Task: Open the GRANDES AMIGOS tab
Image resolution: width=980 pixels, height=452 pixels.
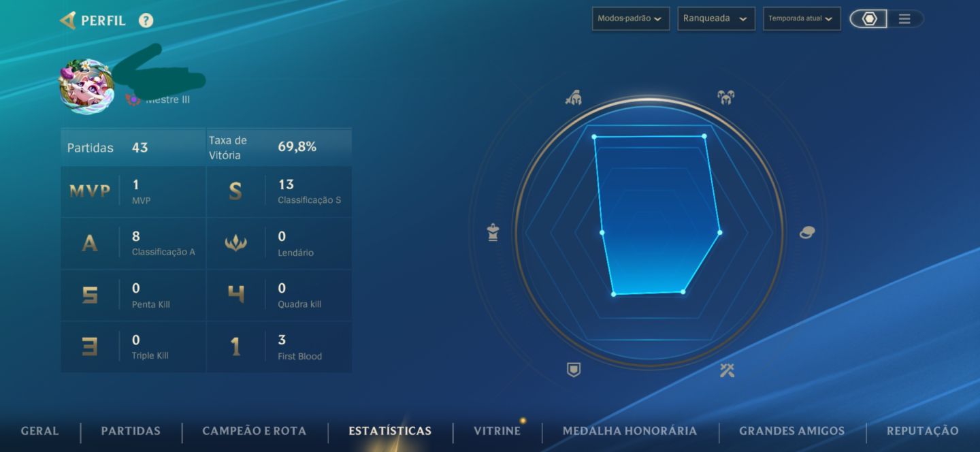Action: [792, 431]
